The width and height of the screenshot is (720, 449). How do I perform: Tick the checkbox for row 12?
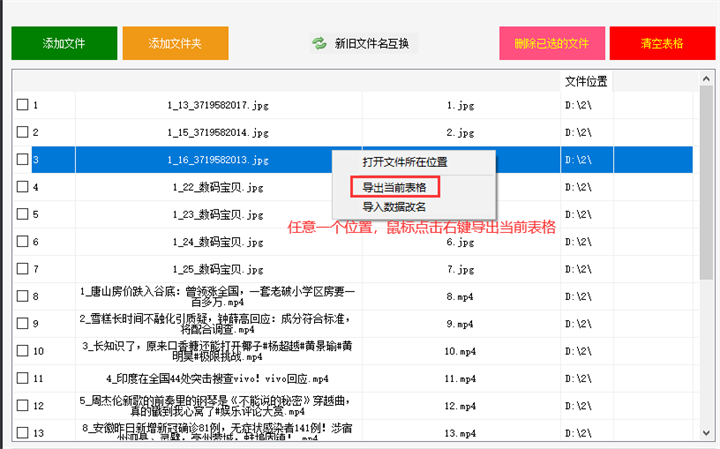tap(22, 406)
